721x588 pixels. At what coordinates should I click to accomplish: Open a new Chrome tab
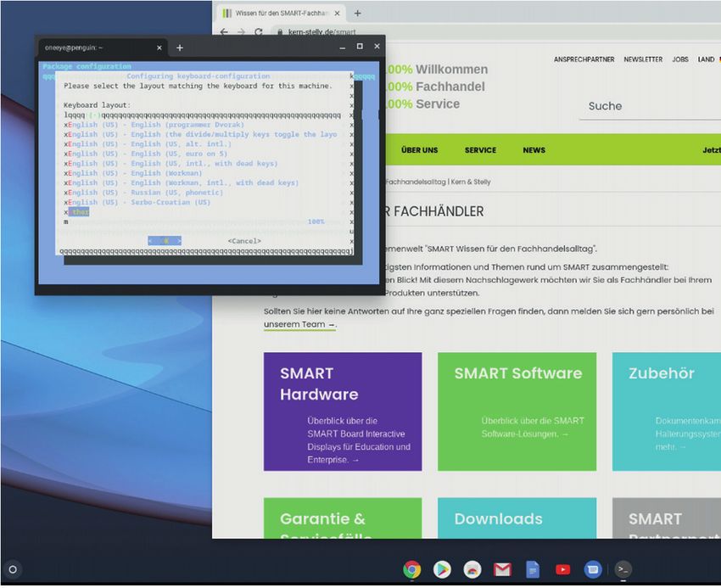click(x=357, y=14)
